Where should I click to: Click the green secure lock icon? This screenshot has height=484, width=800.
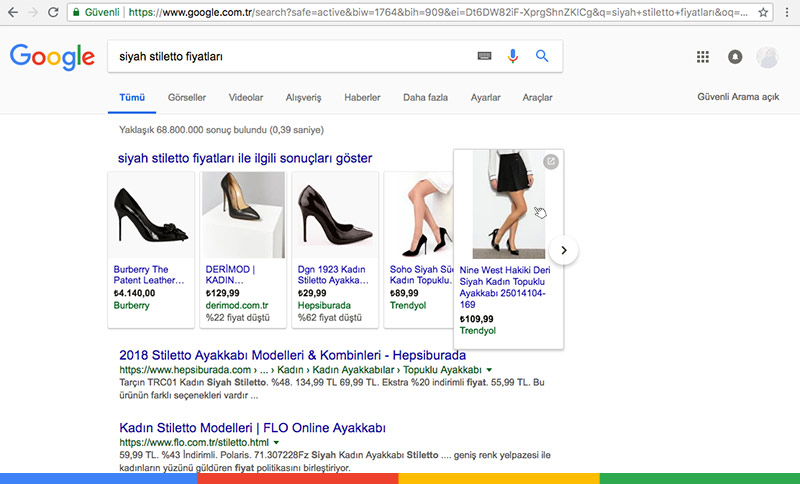click(x=76, y=12)
